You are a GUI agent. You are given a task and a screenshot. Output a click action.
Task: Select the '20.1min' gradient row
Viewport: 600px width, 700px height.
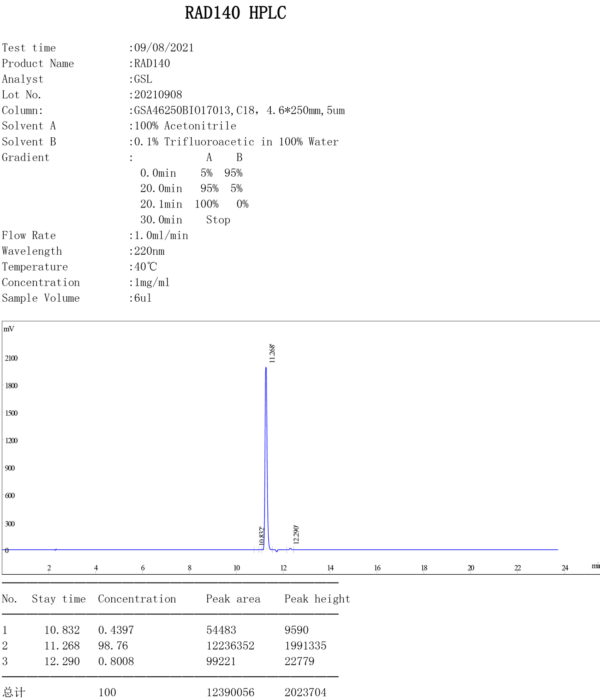coord(194,204)
